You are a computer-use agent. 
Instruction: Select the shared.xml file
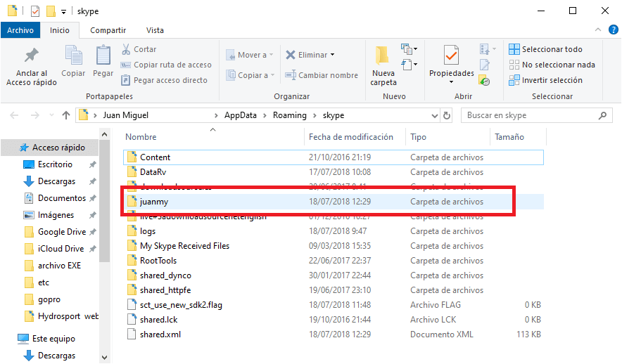(x=334, y=334)
